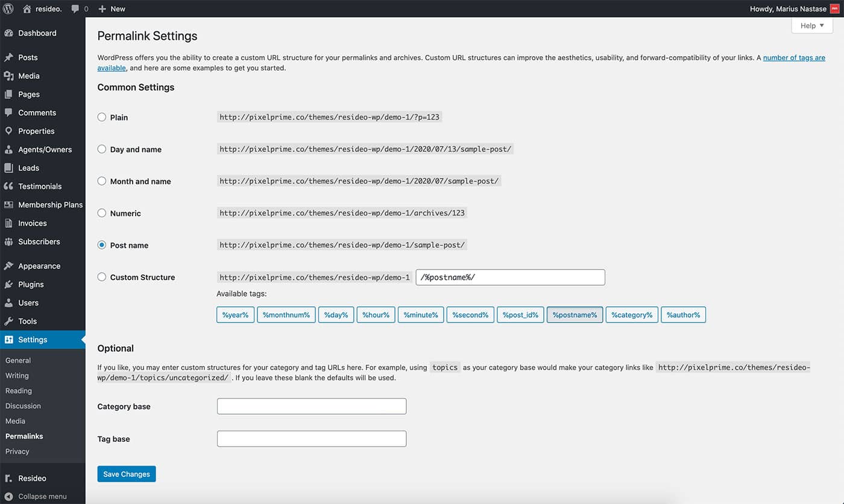Select the Custom Structure radio button

click(102, 277)
